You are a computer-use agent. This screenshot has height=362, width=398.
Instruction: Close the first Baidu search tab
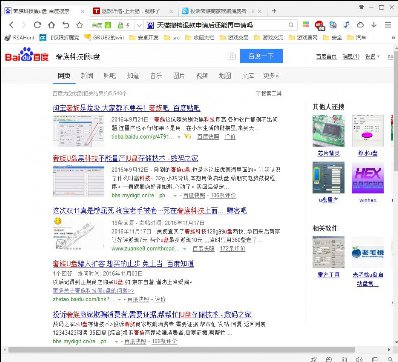83,11
